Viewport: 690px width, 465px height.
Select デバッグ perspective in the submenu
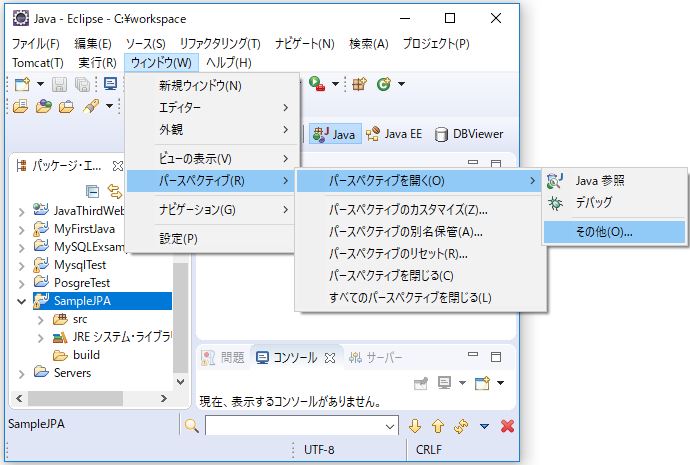pyautogui.click(x=594, y=202)
